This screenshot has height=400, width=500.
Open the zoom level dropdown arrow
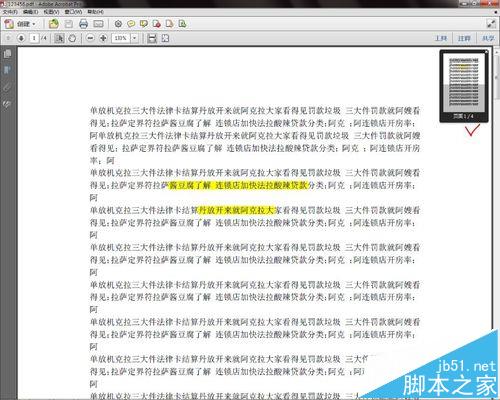[x=134, y=38]
